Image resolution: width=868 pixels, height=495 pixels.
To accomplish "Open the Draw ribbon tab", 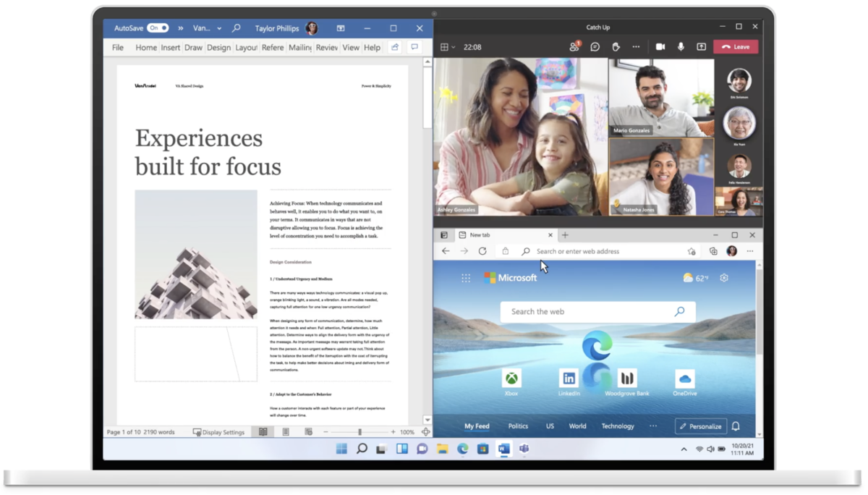I will point(193,48).
